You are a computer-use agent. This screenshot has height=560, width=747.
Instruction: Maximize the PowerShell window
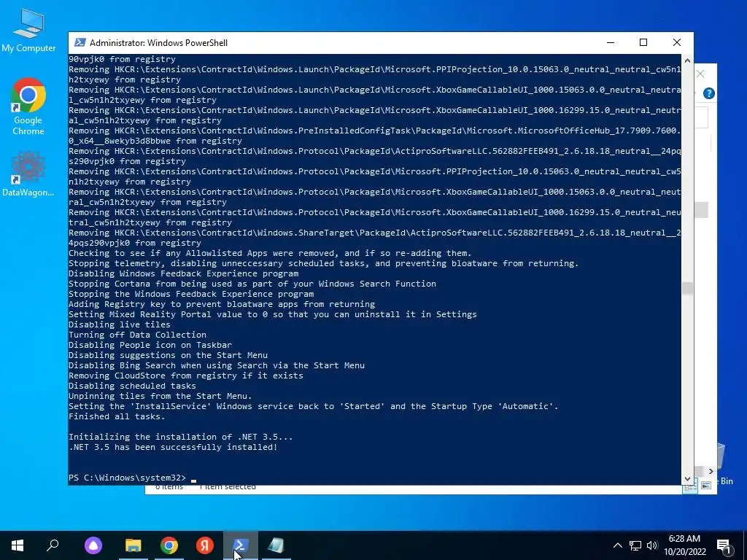pos(643,42)
